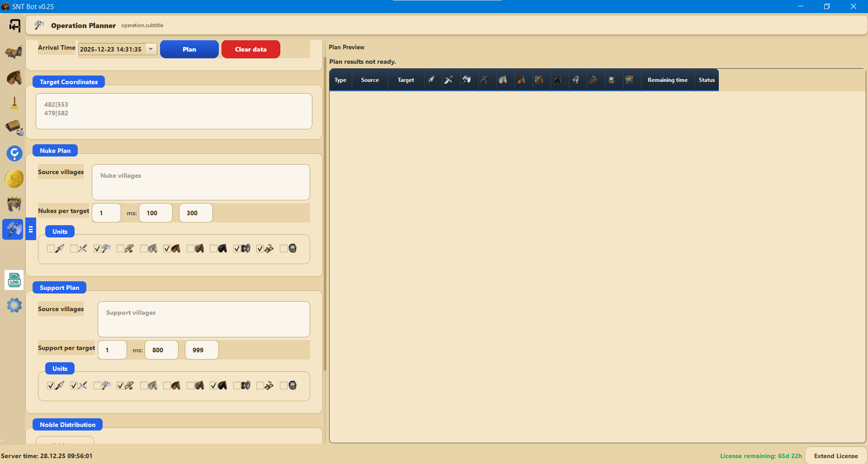Select the village buildings sidebar icon
This screenshot has width=868, height=464.
click(x=14, y=52)
